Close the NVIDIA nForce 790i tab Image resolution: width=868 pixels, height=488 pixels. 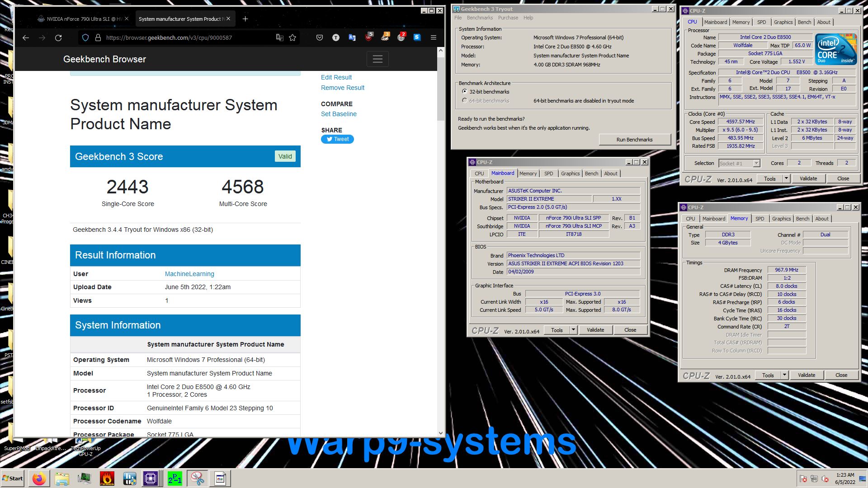pos(127,19)
